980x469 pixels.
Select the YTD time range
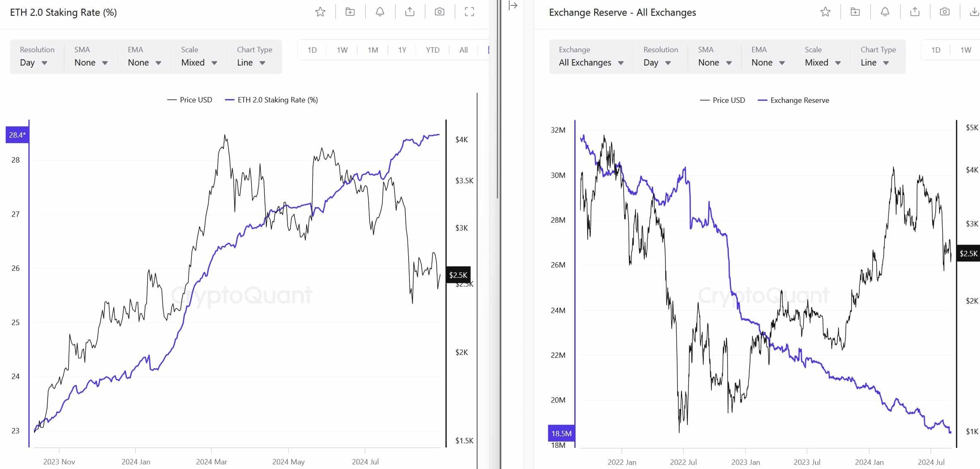433,50
